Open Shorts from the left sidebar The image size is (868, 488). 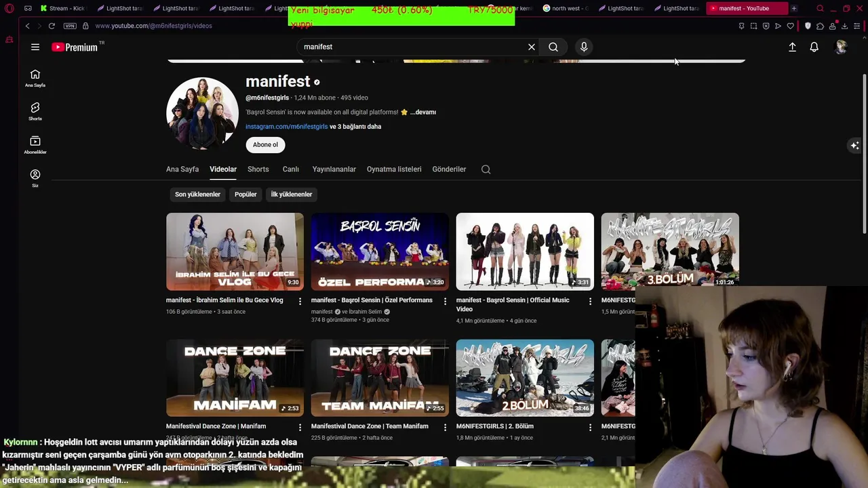click(35, 112)
